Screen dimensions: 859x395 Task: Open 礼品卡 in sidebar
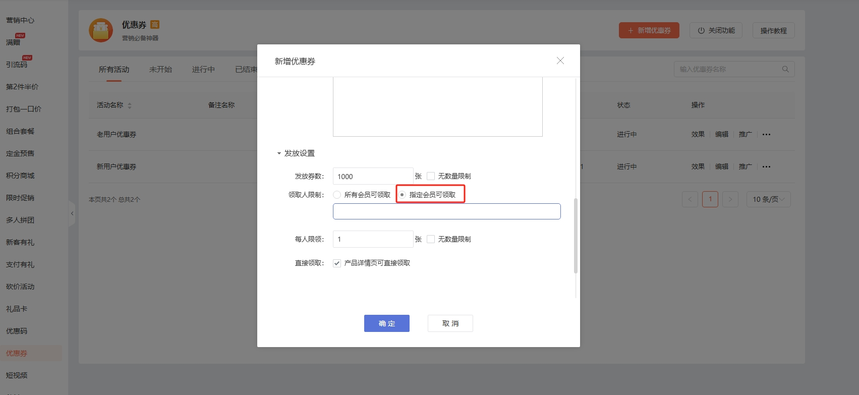tap(16, 309)
